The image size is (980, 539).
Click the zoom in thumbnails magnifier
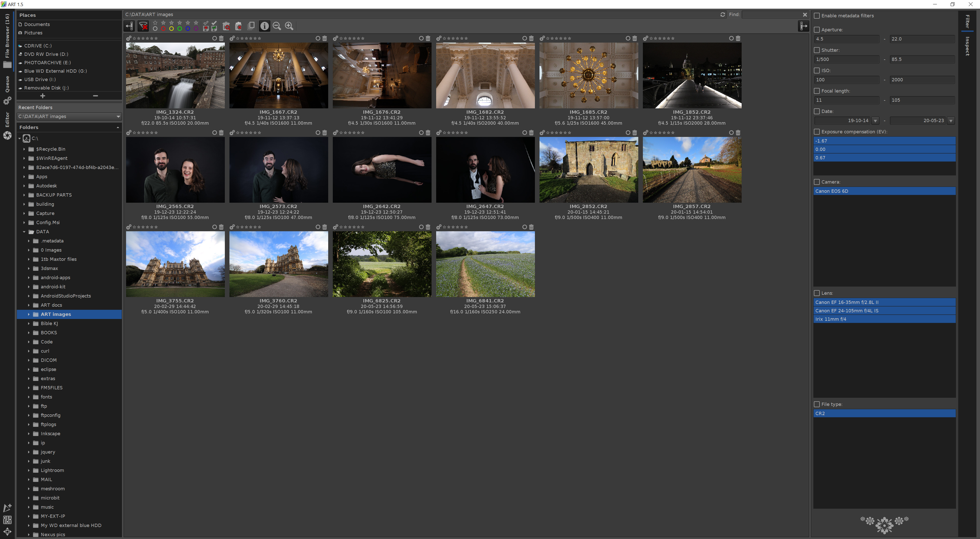[x=289, y=26]
